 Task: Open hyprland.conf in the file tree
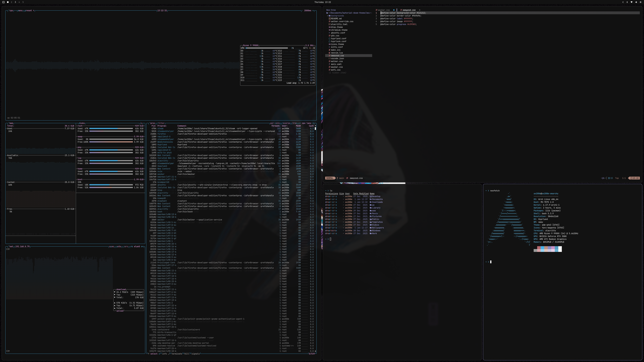[338, 39]
